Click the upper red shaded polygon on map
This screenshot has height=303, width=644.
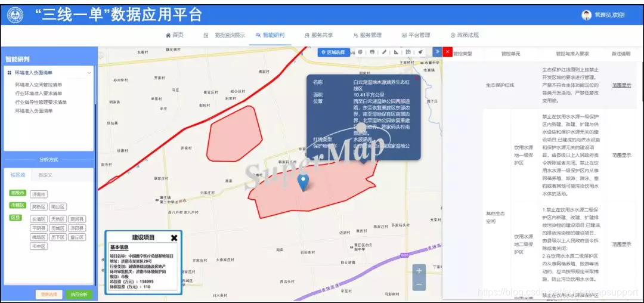[233, 135]
